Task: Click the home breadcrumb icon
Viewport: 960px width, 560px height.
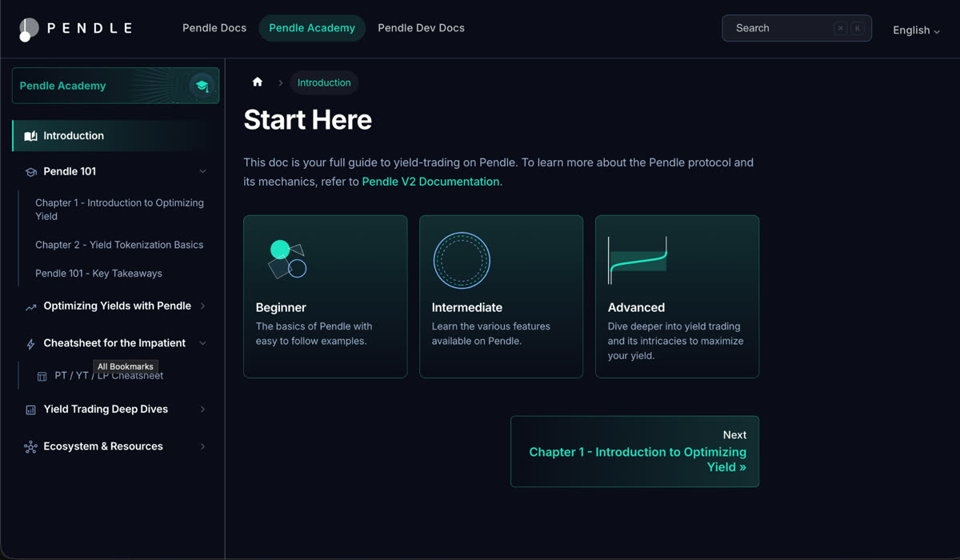Action: coord(258,82)
